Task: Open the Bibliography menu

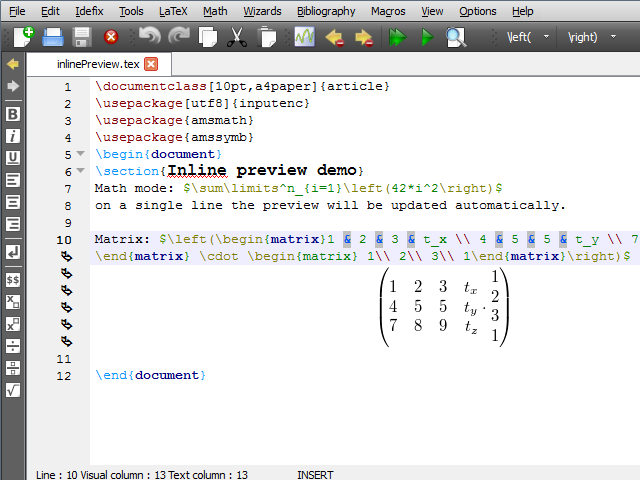Action: (x=326, y=11)
